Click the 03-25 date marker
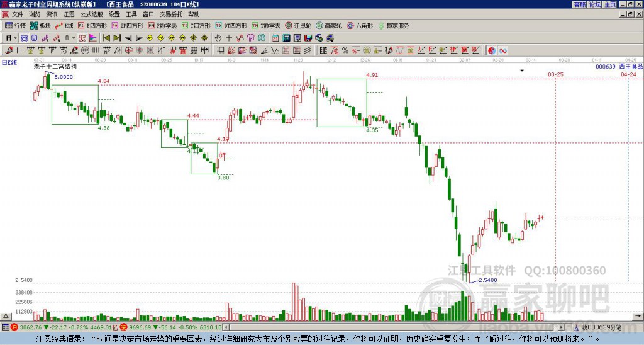Image resolution: width=644 pixels, height=345 pixels. click(x=555, y=74)
